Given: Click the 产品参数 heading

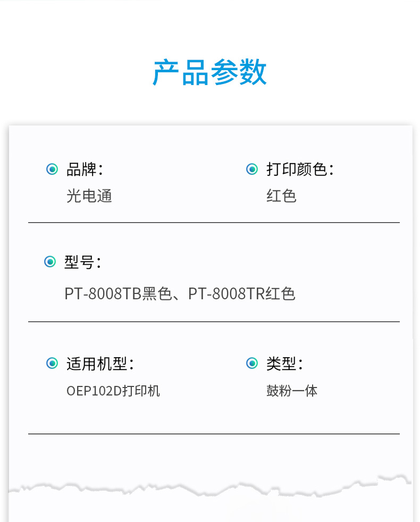Looking at the screenshot, I should (209, 73).
